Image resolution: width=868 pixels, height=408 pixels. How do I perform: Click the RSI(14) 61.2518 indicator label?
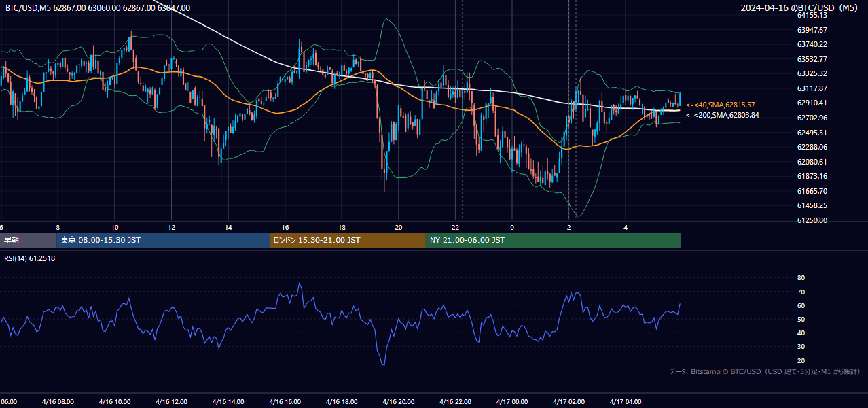click(30, 258)
